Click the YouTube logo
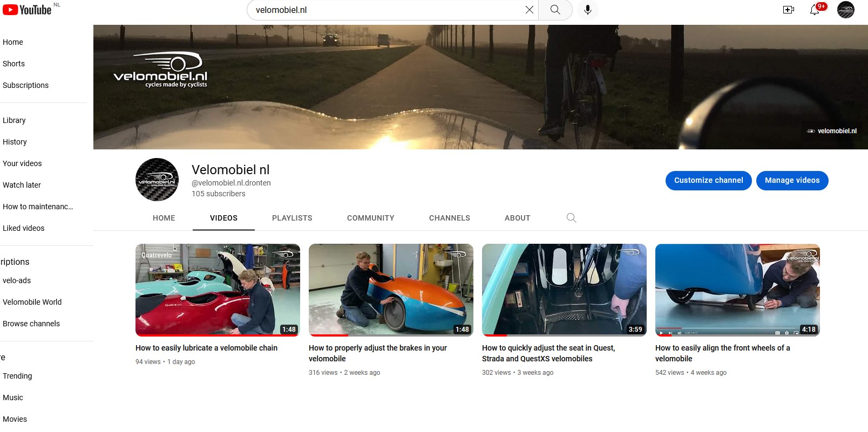The image size is (868, 432). (x=27, y=10)
